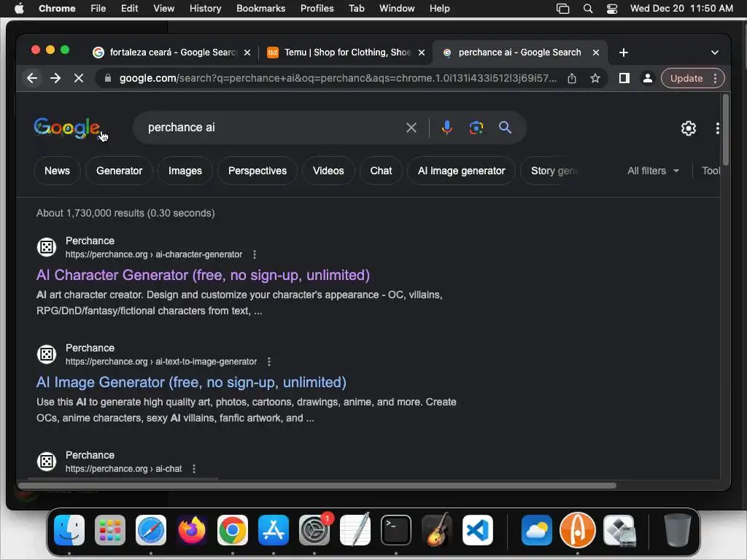Open the Trash in the Dock
747x560 pixels.
(x=678, y=530)
